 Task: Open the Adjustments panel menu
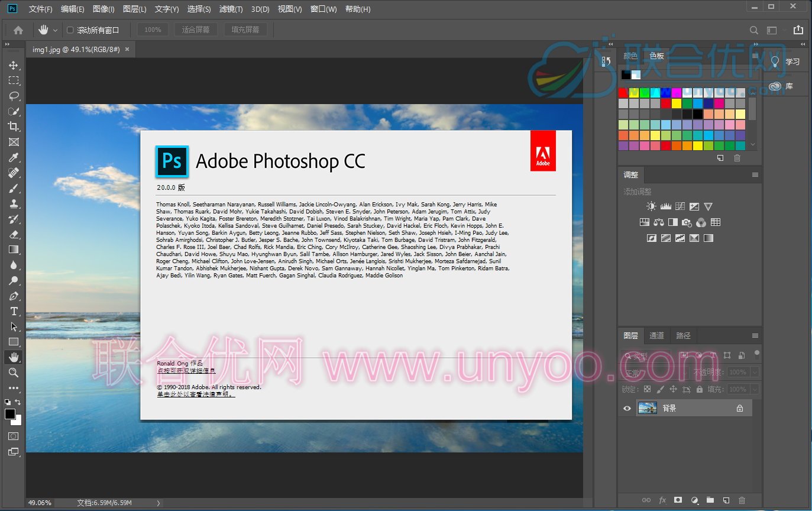[755, 175]
